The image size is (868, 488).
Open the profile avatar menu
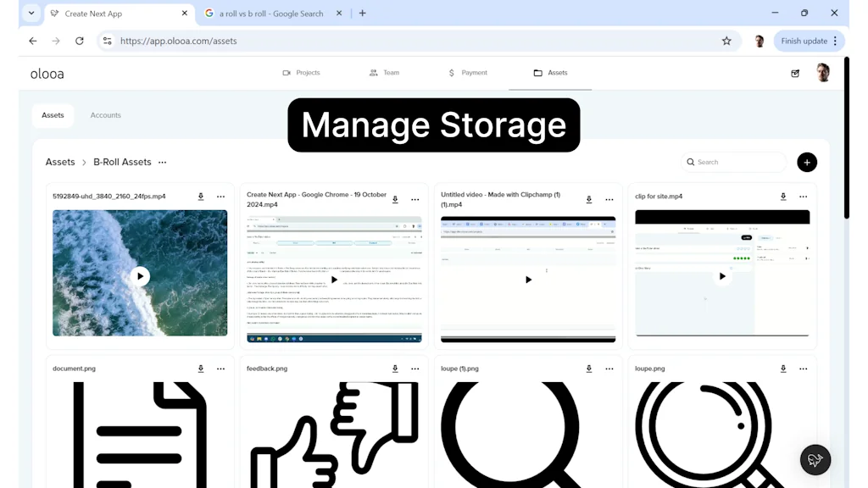point(822,73)
